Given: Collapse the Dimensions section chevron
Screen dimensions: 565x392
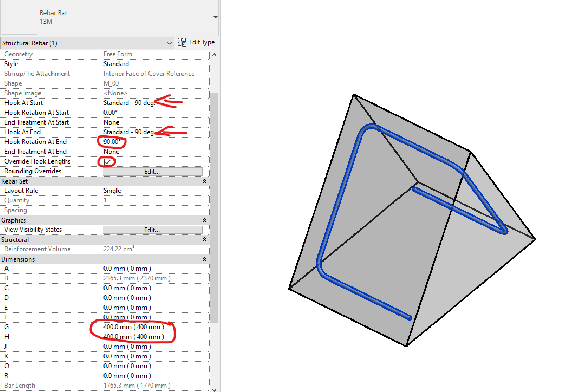Looking at the screenshot, I should coord(204,259).
